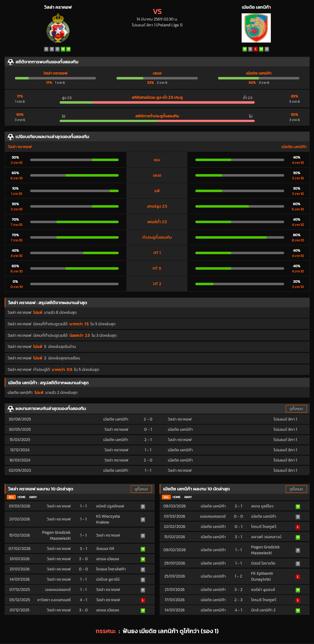314x644 pixels.
Task: Select AWAY tab in Miedz Legnica results
Action: pos(188,497)
